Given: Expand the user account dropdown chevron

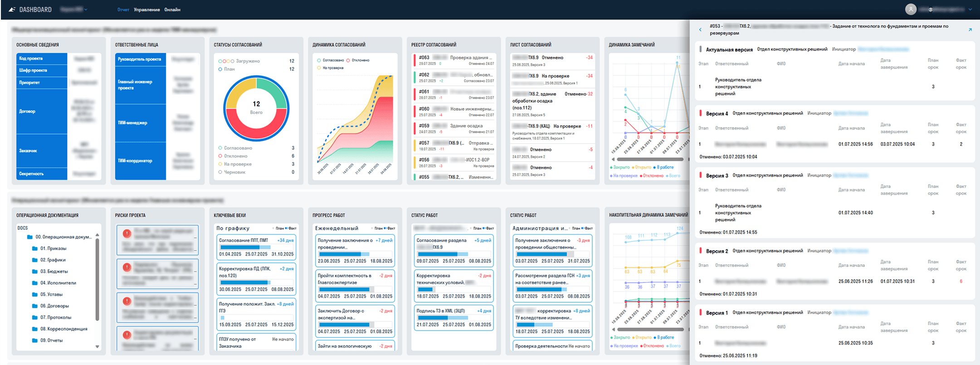Looking at the screenshot, I should click(970, 10).
